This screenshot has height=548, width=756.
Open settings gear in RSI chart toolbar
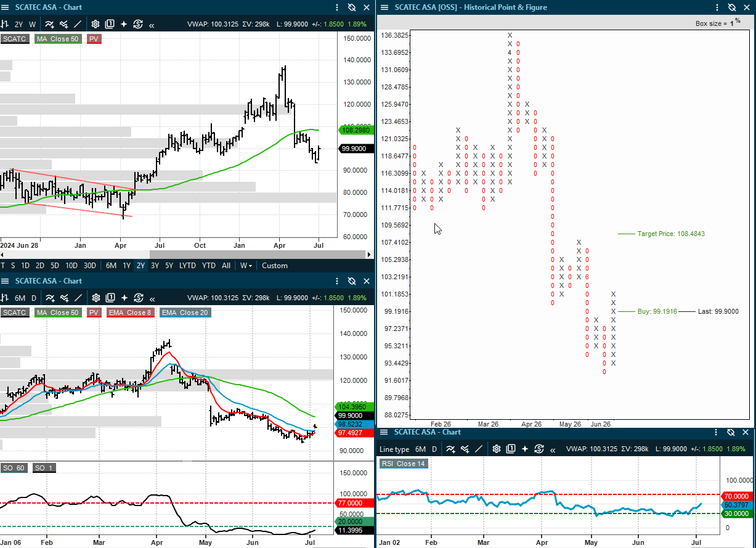(x=497, y=449)
